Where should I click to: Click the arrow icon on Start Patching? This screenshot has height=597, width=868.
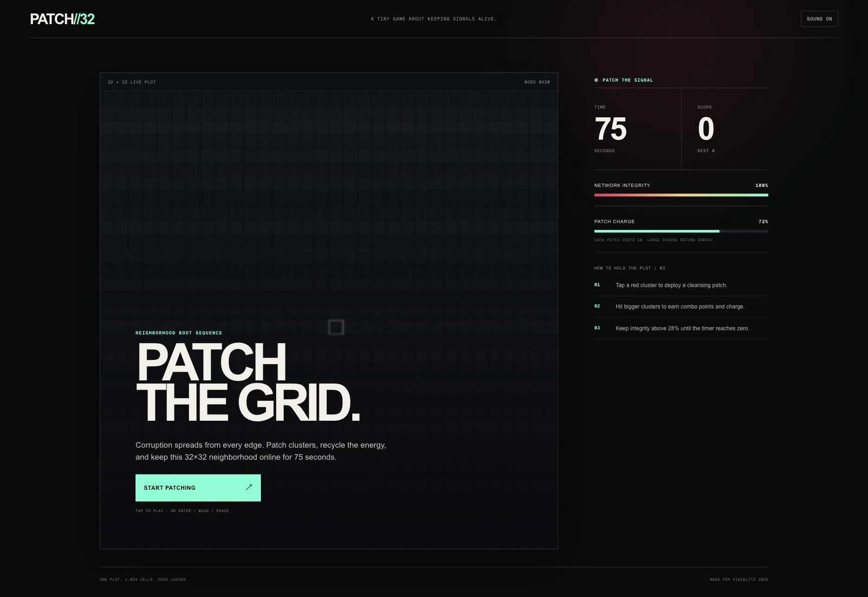[249, 487]
